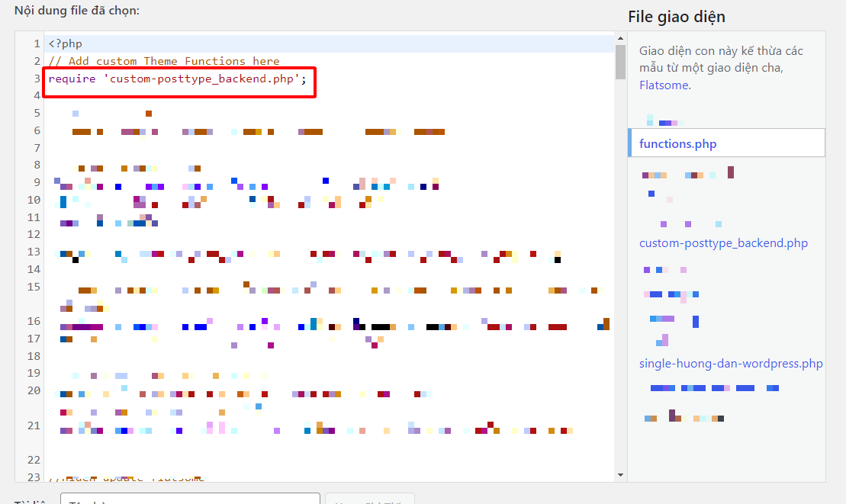Click the <?php opening tag on line 1
Image resolution: width=846 pixels, height=504 pixels.
pos(66,43)
